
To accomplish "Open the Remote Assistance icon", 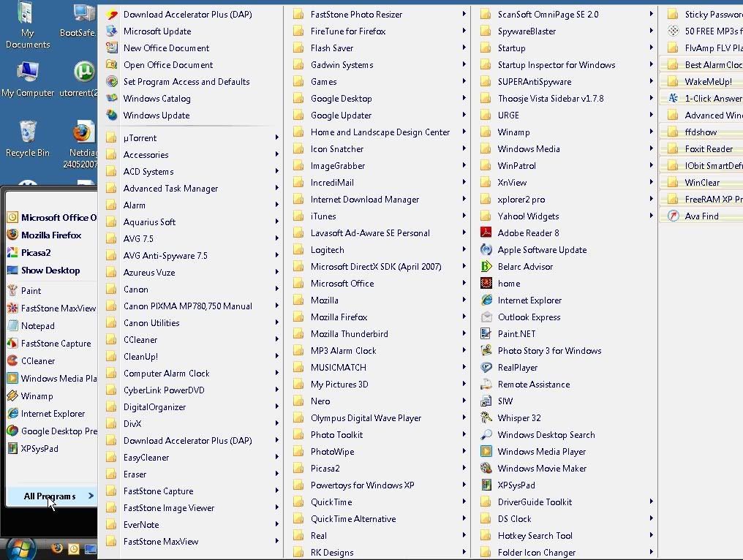I will pos(486,385).
